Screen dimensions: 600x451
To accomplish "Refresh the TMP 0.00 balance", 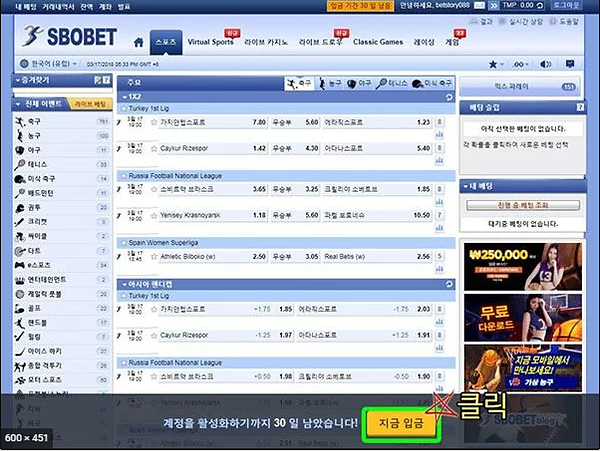I will click(540, 6).
